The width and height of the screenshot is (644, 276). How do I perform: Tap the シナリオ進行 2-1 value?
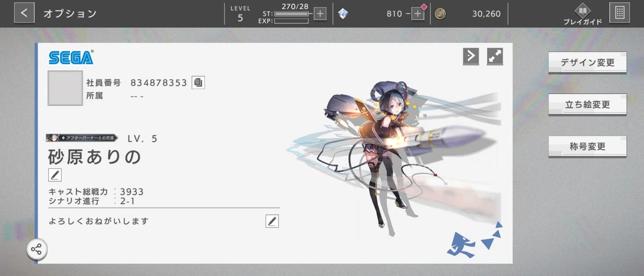point(128,201)
